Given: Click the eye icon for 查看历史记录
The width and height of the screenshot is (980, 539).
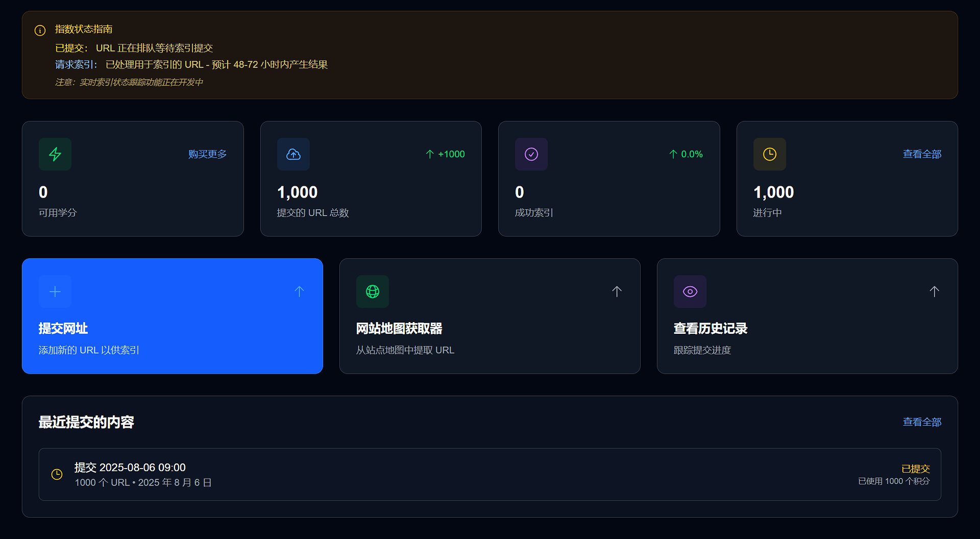Looking at the screenshot, I should [690, 291].
